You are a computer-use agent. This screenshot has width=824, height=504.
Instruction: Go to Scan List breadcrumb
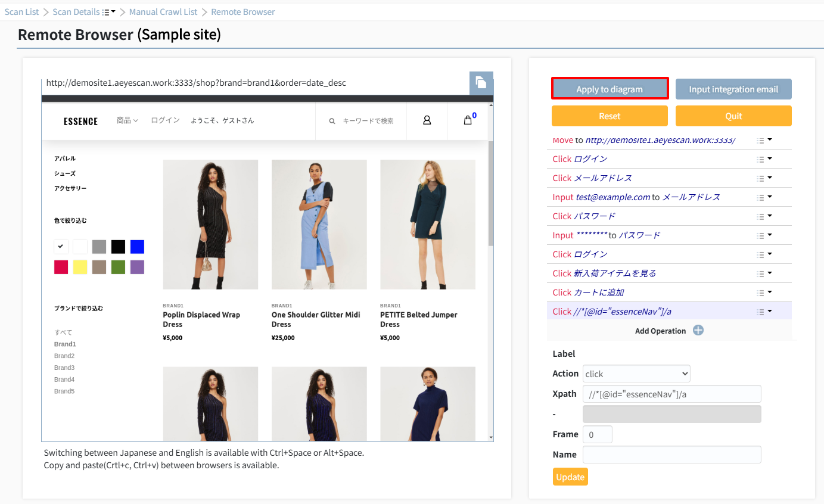point(22,12)
